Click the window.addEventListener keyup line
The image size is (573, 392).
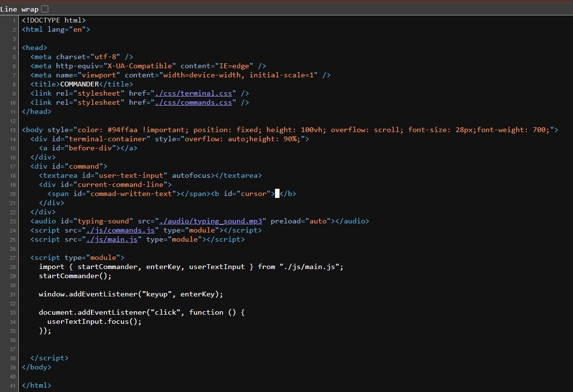(131, 294)
